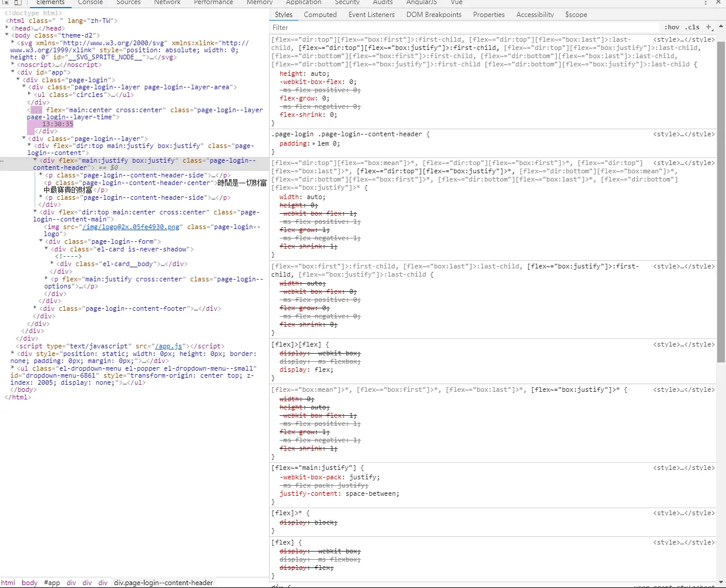Select #app in the breadcrumb bar
726x588 pixels.
(52, 583)
